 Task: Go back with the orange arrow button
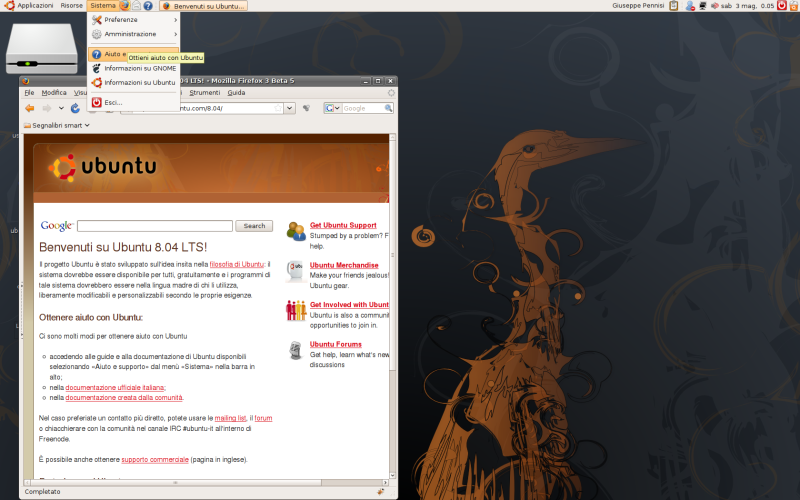(x=30, y=108)
